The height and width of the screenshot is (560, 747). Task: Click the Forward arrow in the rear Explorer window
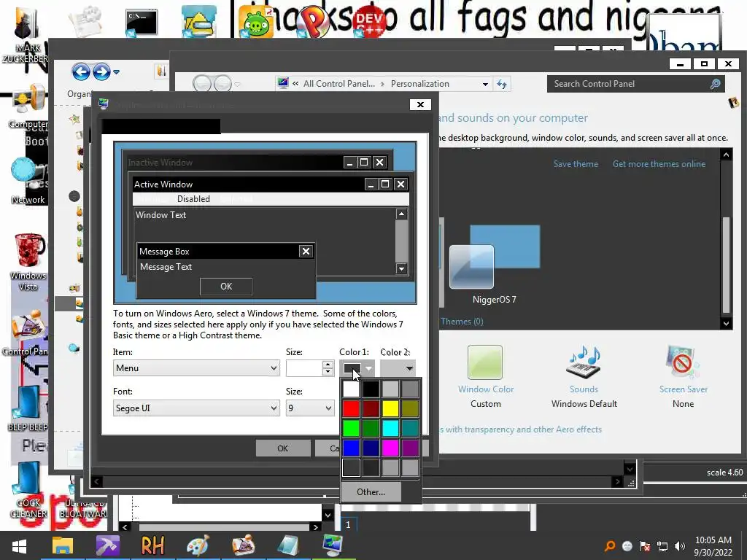[x=101, y=72]
